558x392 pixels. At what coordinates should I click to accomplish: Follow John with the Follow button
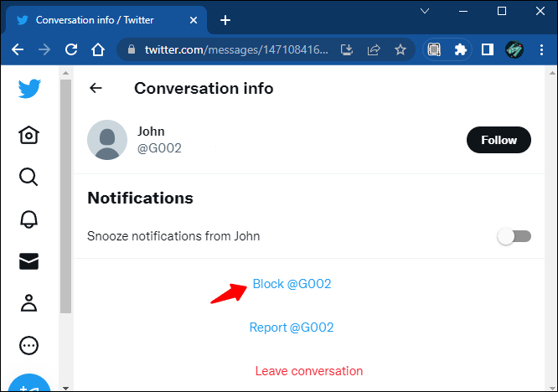tap(499, 140)
